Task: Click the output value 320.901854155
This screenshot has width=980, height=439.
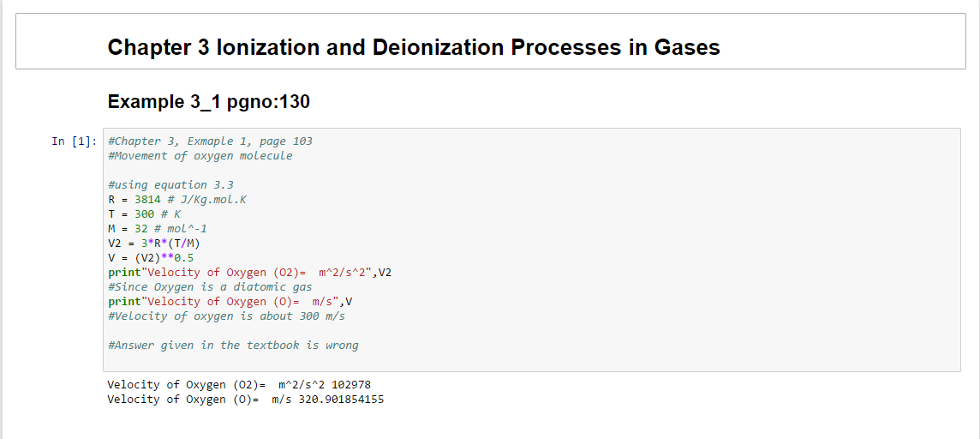Action: [x=341, y=400]
